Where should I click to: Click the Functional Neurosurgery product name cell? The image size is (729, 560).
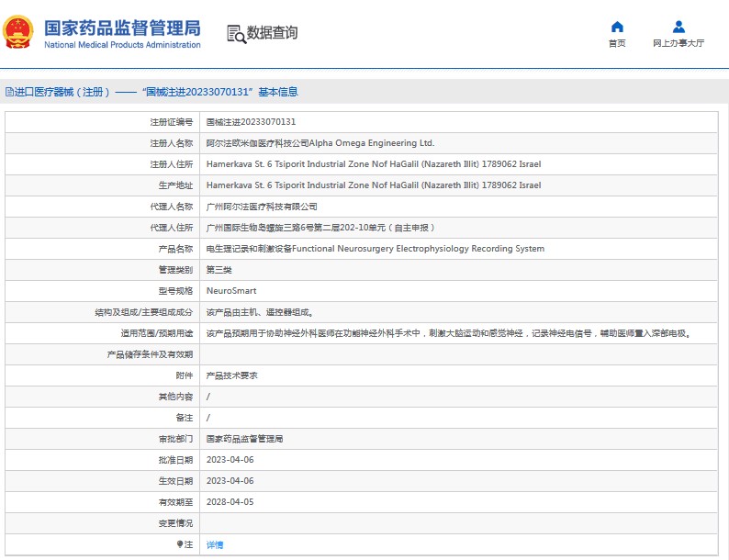[375, 249]
